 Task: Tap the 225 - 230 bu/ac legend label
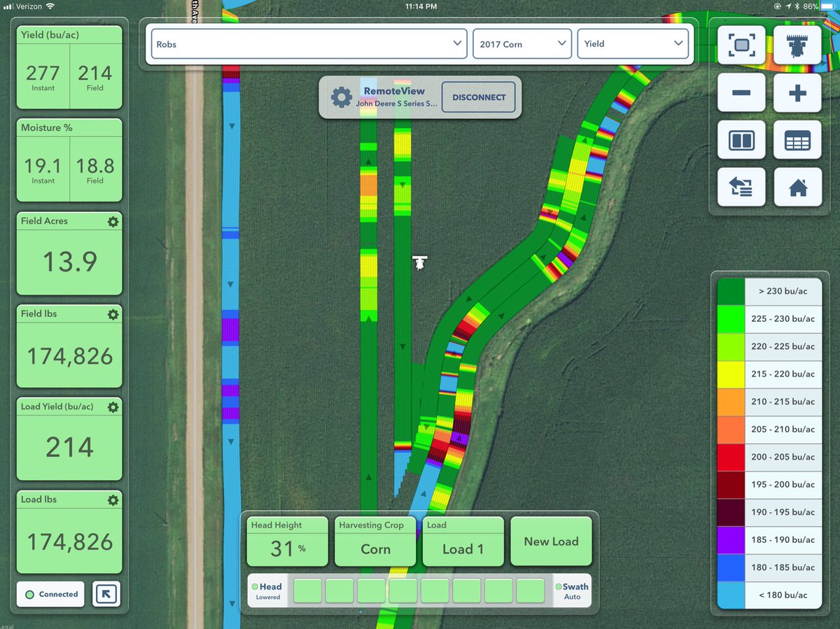point(783,319)
